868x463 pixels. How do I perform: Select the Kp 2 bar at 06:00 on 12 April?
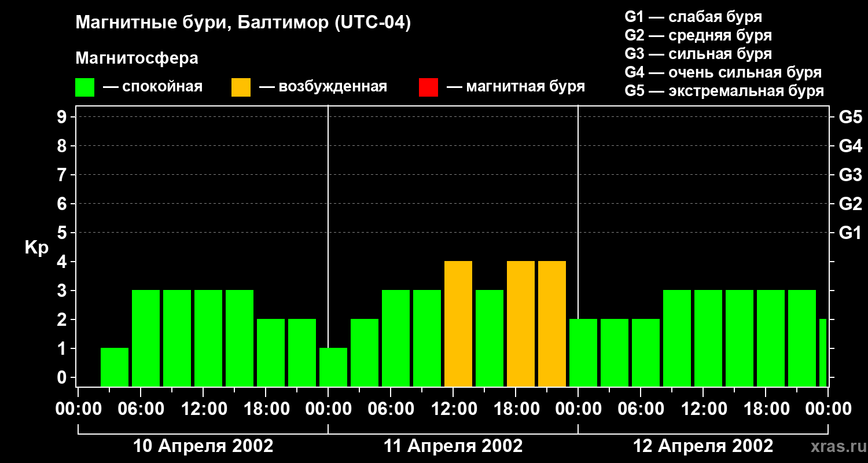646,353
